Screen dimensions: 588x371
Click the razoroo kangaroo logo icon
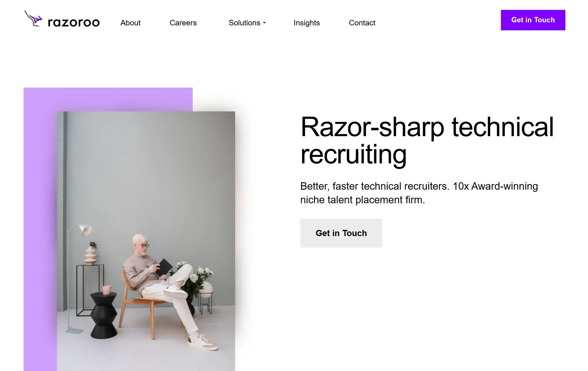point(33,19)
